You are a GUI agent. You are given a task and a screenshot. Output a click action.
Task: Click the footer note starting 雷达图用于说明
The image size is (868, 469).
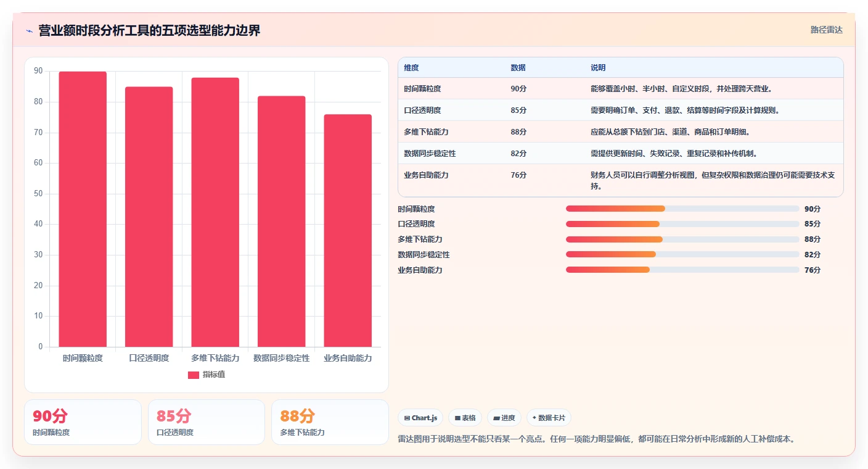point(597,439)
